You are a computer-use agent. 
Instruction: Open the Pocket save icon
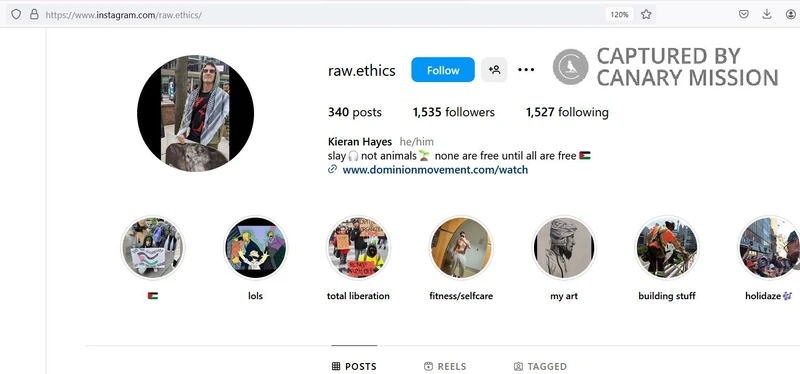(744, 14)
